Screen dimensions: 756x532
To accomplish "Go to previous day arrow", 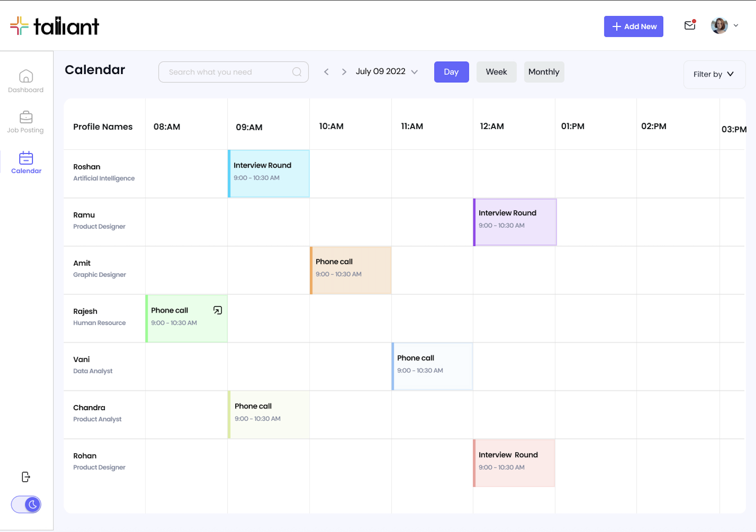I will click(326, 72).
